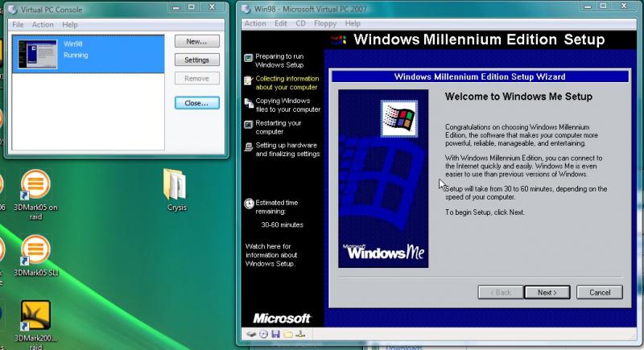Click the Remove button in Console
The image size is (644, 350).
pos(197,78)
